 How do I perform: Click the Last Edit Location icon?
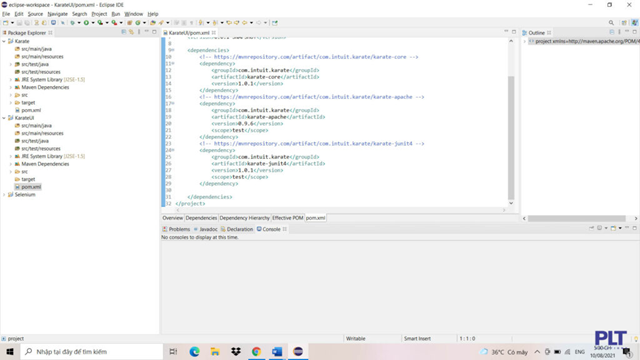229,23
